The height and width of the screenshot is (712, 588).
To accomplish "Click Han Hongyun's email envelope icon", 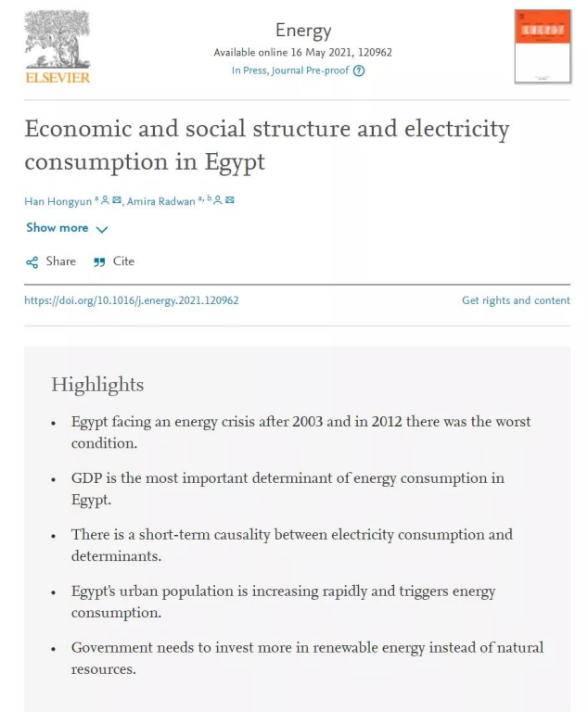I will pyautogui.click(x=117, y=200).
